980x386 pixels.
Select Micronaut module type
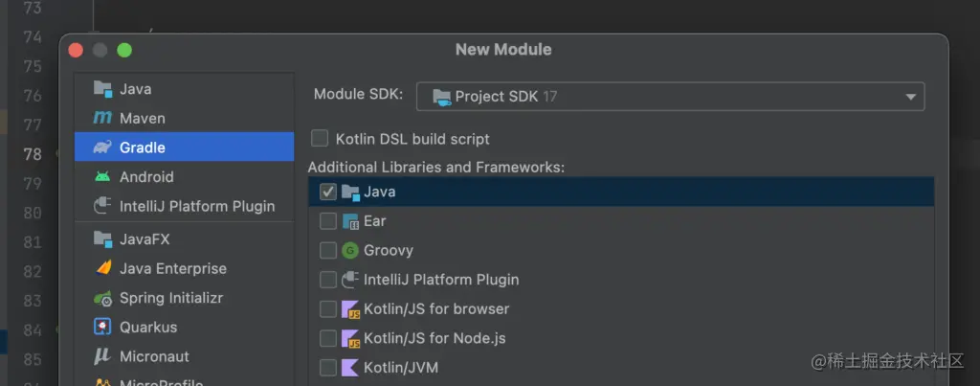[x=185, y=356]
